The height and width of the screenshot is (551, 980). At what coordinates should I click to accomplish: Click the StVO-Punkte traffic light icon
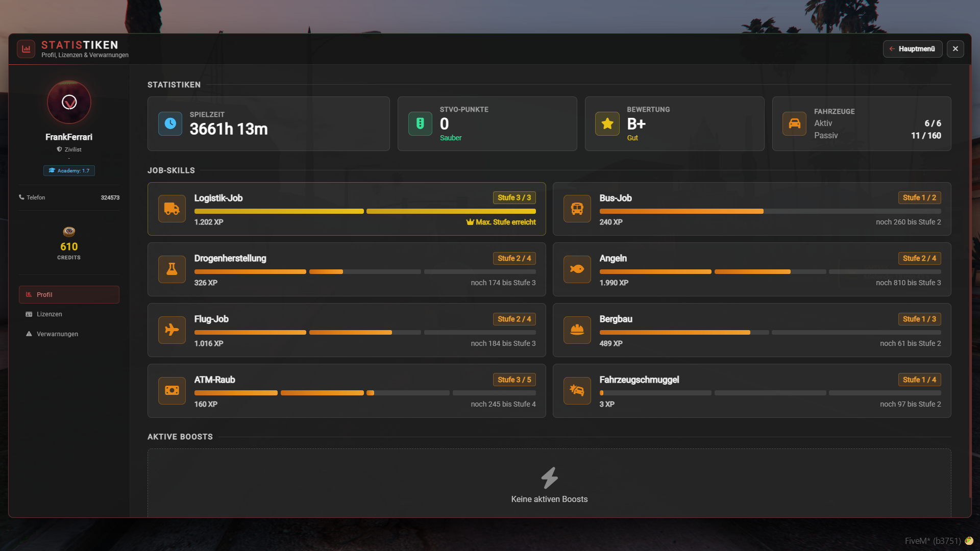(x=420, y=123)
